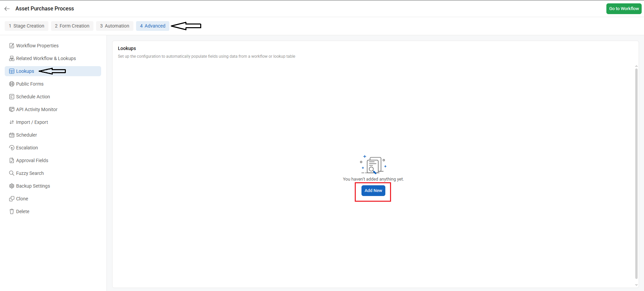Select Escalation in the sidebar

(x=27, y=148)
